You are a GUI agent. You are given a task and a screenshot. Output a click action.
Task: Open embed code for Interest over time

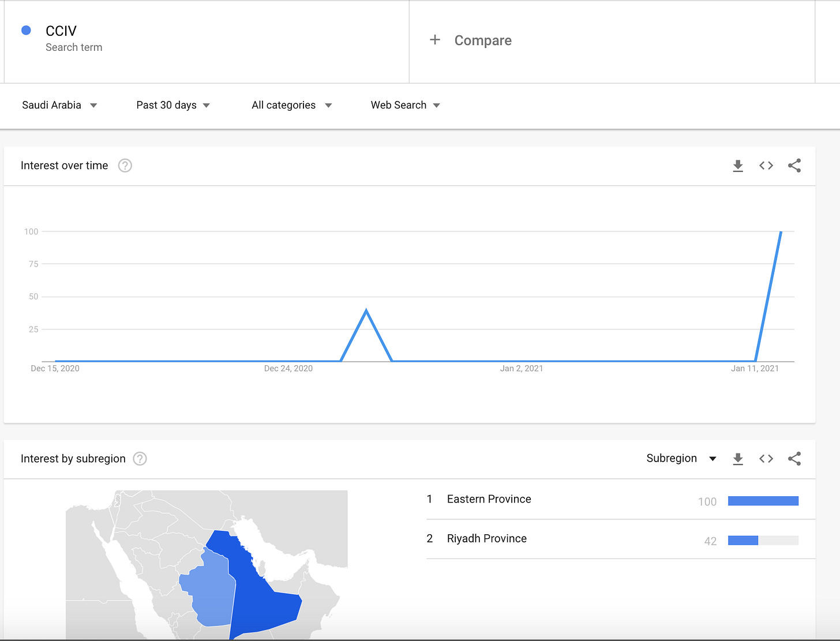point(766,166)
